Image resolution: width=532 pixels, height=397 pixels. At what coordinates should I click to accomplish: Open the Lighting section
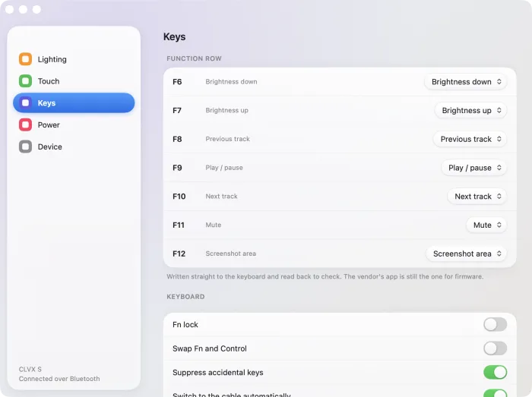tap(74, 59)
